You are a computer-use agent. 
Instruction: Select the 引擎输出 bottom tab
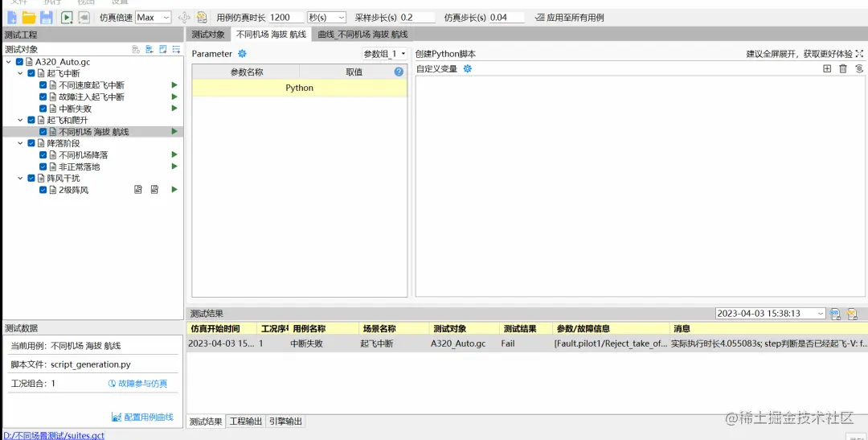pos(285,421)
